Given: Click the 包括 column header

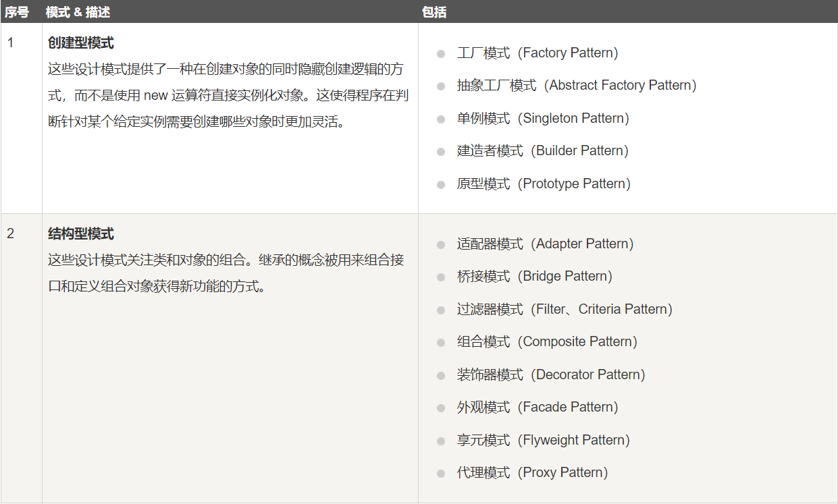Looking at the screenshot, I should 434,12.
